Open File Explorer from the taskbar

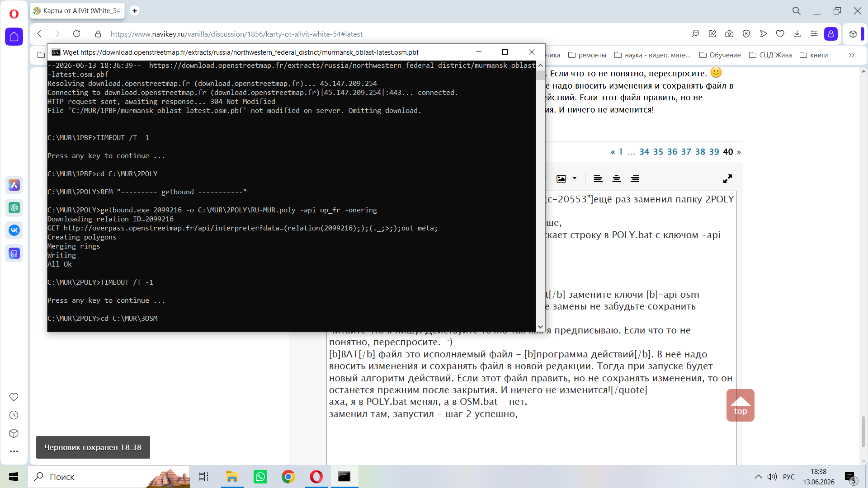232,477
